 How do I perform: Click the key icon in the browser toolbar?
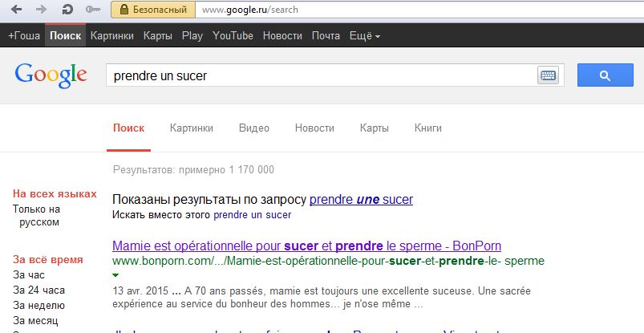[x=93, y=10]
